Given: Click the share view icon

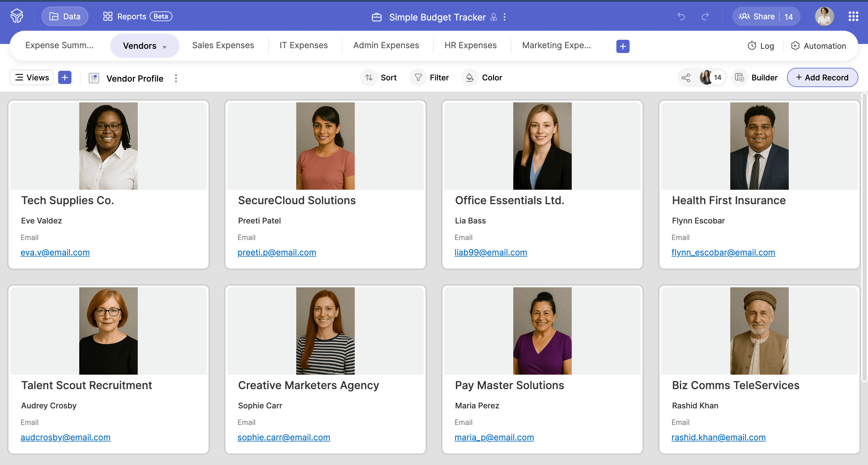Looking at the screenshot, I should coord(686,78).
